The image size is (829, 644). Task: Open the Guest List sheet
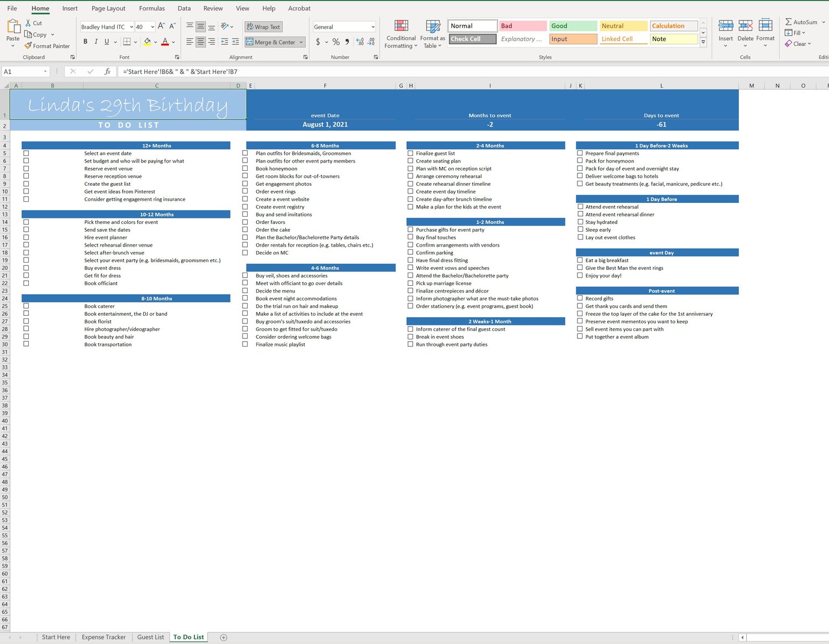[x=150, y=637]
